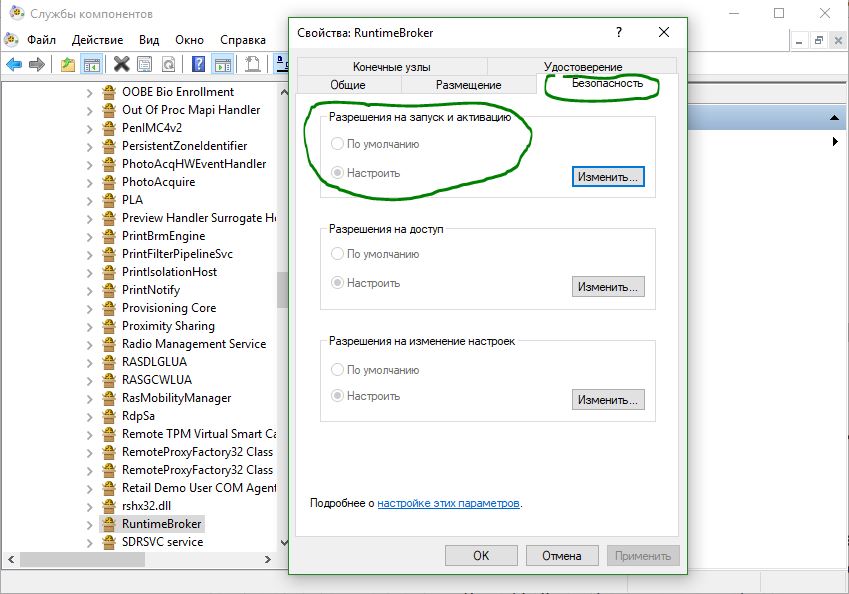Open Help with the blue question icon
Screen dimensions: 849x594
[x=198, y=64]
